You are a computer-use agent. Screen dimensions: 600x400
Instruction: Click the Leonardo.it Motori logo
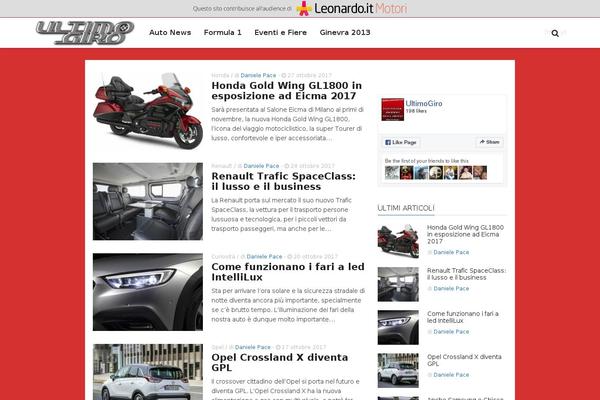coord(352,8)
